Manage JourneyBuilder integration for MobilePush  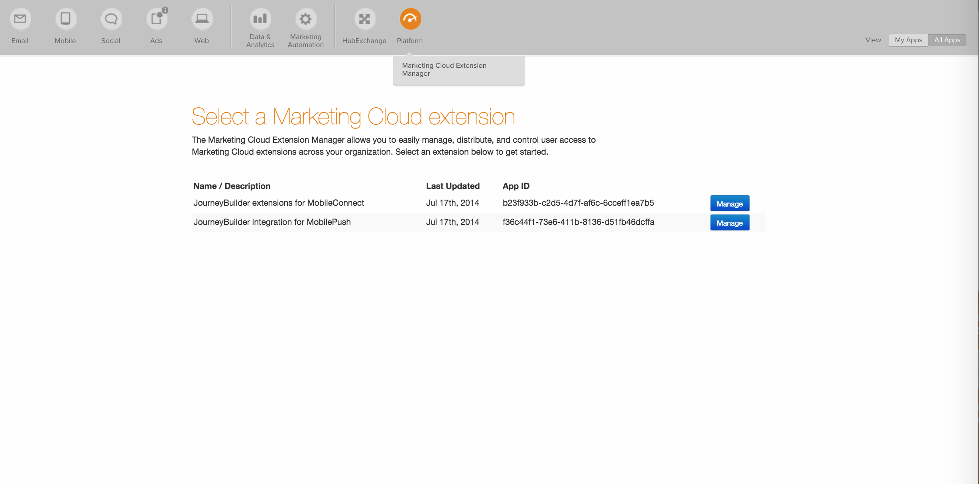[730, 223]
